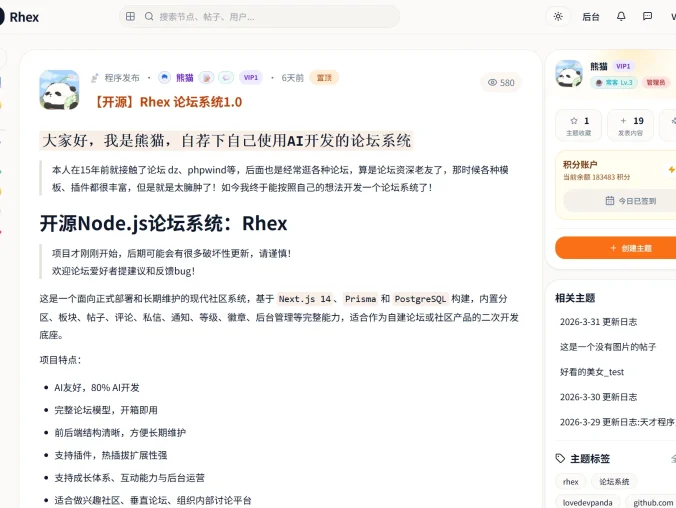The image size is (676, 508).
Task: Click the Next.js 14 inline code
Action: [305, 299]
